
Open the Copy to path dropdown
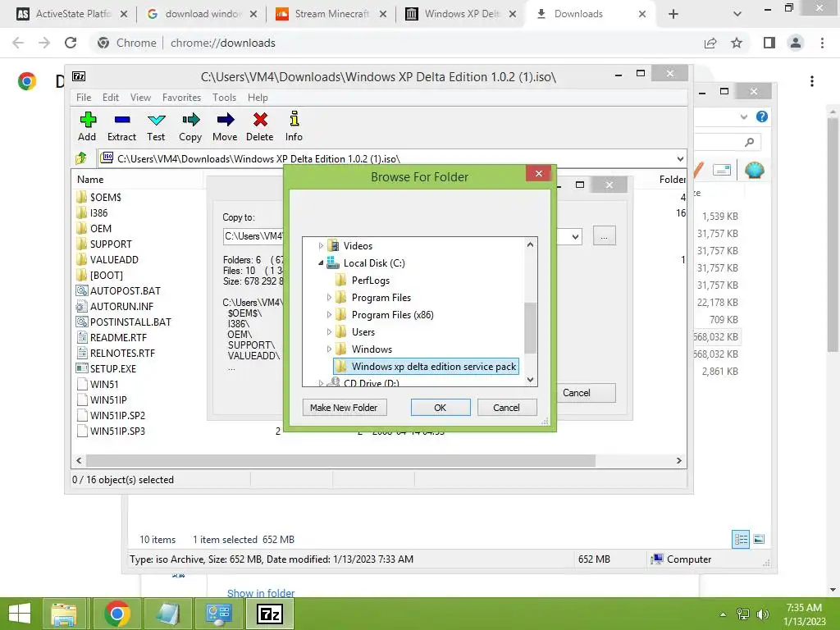point(575,236)
